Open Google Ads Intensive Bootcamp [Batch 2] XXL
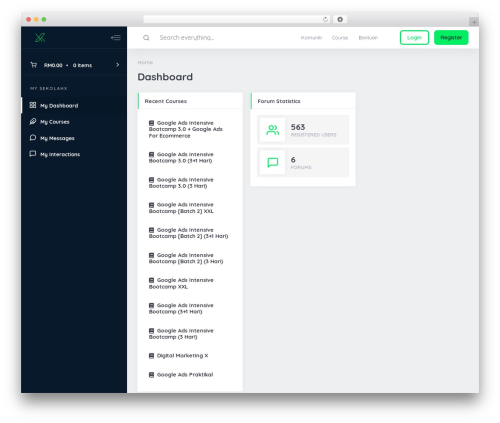500x423 pixels. (181, 208)
